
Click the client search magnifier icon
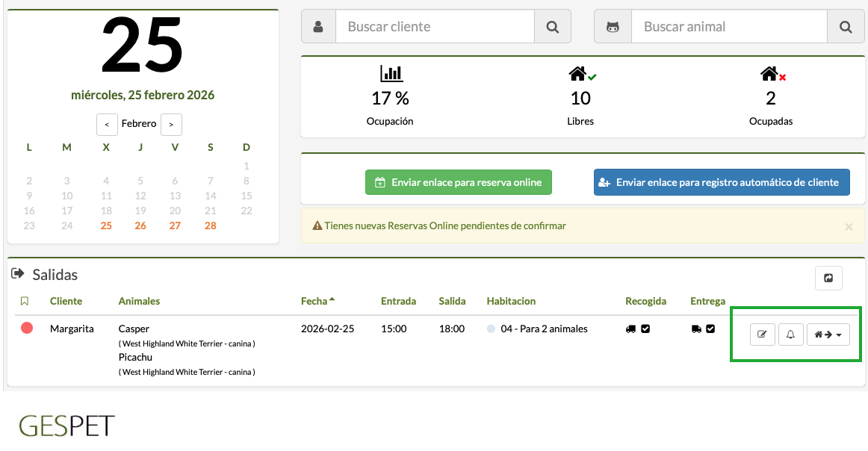553,26
